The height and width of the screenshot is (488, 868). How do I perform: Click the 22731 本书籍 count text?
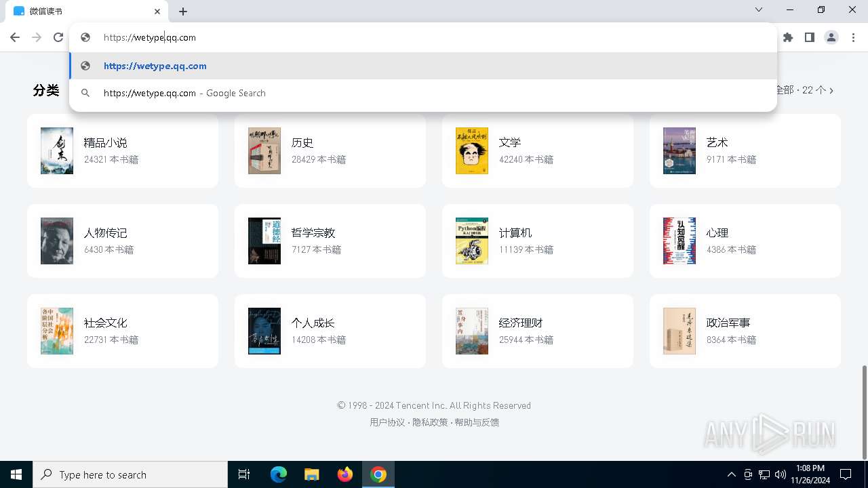pos(111,340)
